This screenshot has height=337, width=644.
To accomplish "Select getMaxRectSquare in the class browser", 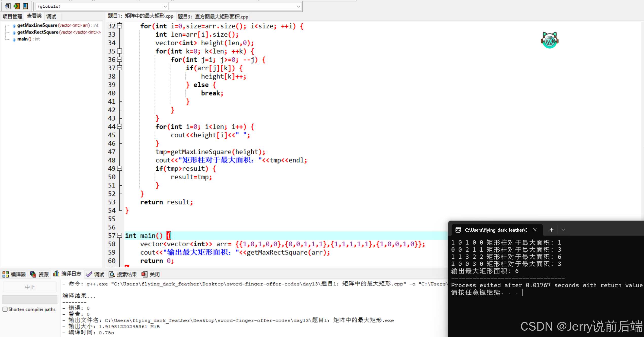I will [38, 32].
